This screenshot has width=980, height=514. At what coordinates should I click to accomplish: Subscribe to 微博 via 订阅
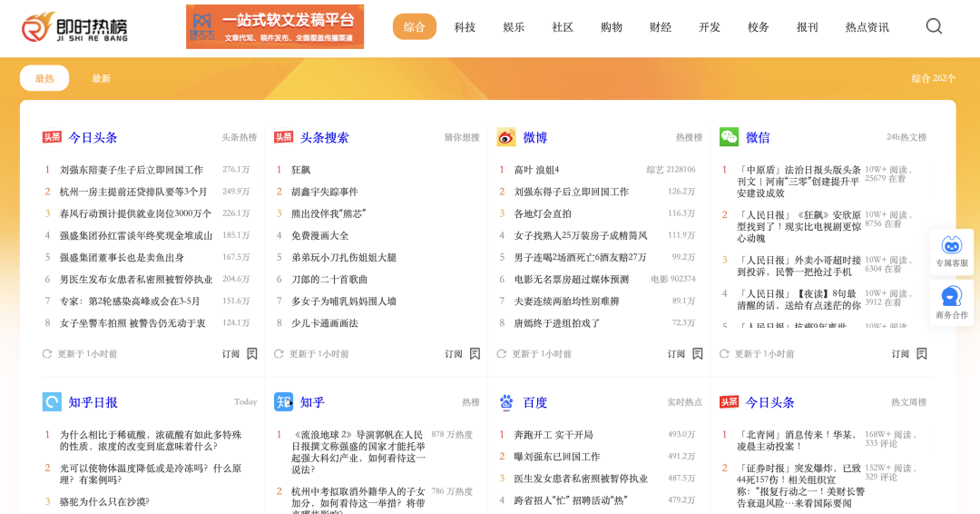[676, 354]
